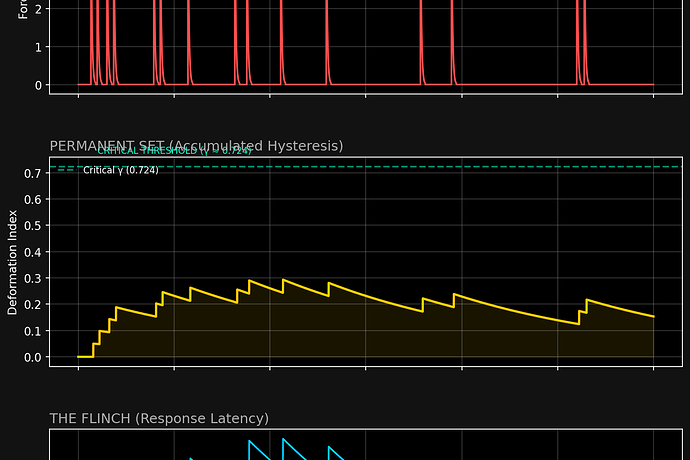690x460 pixels.
Task: Click the "Critical γ (0.724)" legend entry
Action: tap(121, 171)
